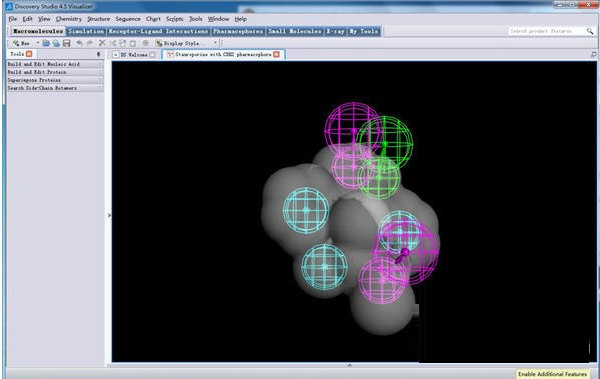The width and height of the screenshot is (600, 379).
Task: Open the Structure menu
Action: click(98, 19)
